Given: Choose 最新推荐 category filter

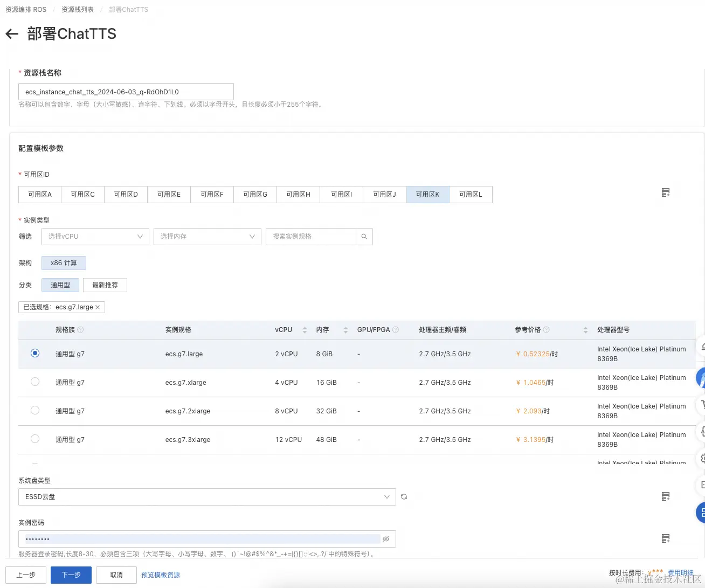Looking at the screenshot, I should click(x=105, y=285).
